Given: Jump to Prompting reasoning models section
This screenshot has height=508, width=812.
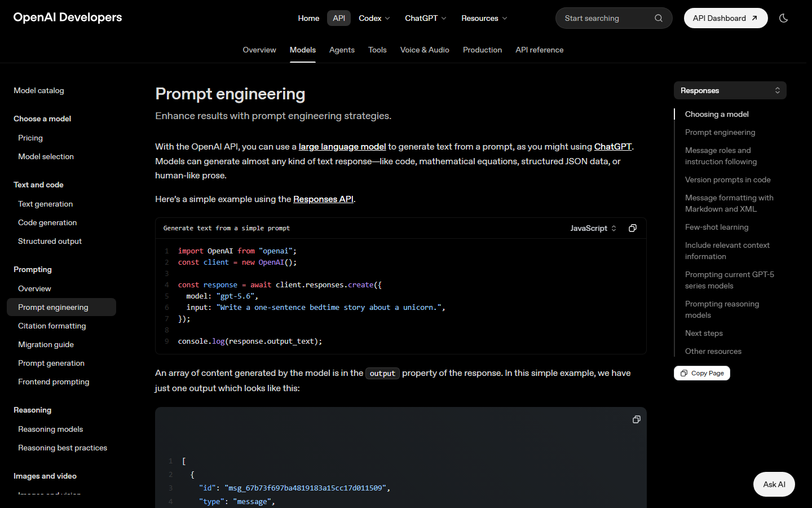Looking at the screenshot, I should click(x=722, y=309).
